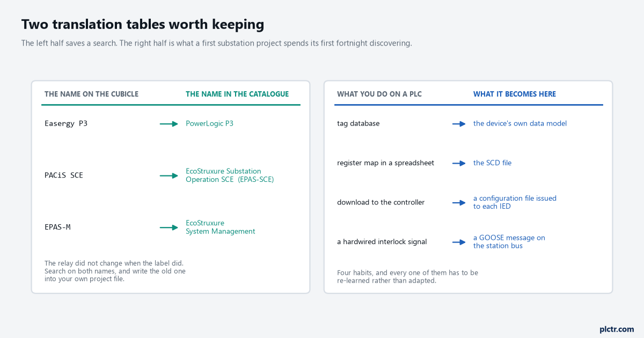
Task: Click the blue arrow beside download to the controller
Action: (459, 202)
